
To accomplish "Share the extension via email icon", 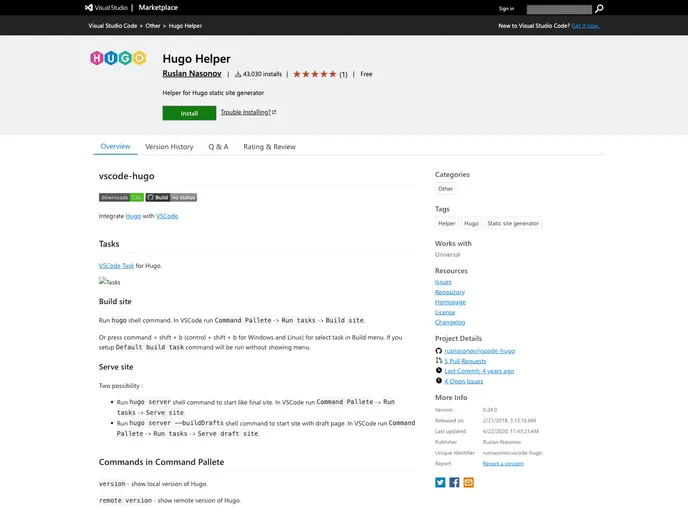I will tap(469, 483).
